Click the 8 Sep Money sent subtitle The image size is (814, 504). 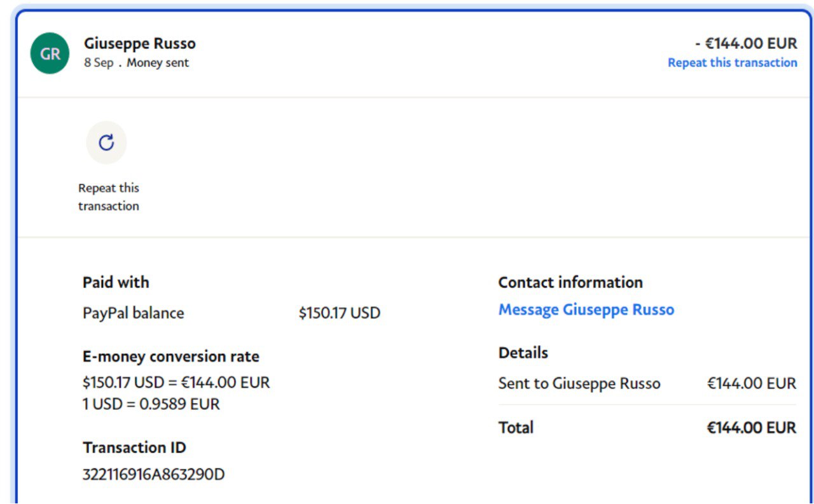pos(136,62)
